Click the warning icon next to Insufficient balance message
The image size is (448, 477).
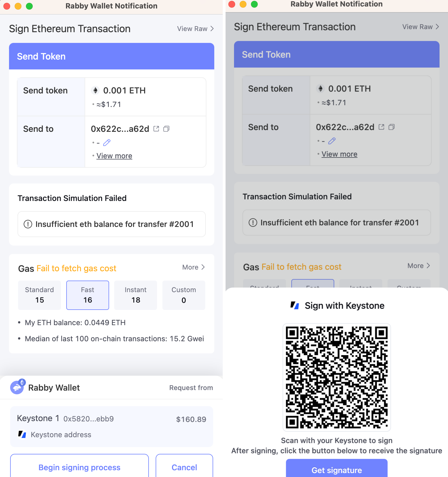(x=28, y=224)
